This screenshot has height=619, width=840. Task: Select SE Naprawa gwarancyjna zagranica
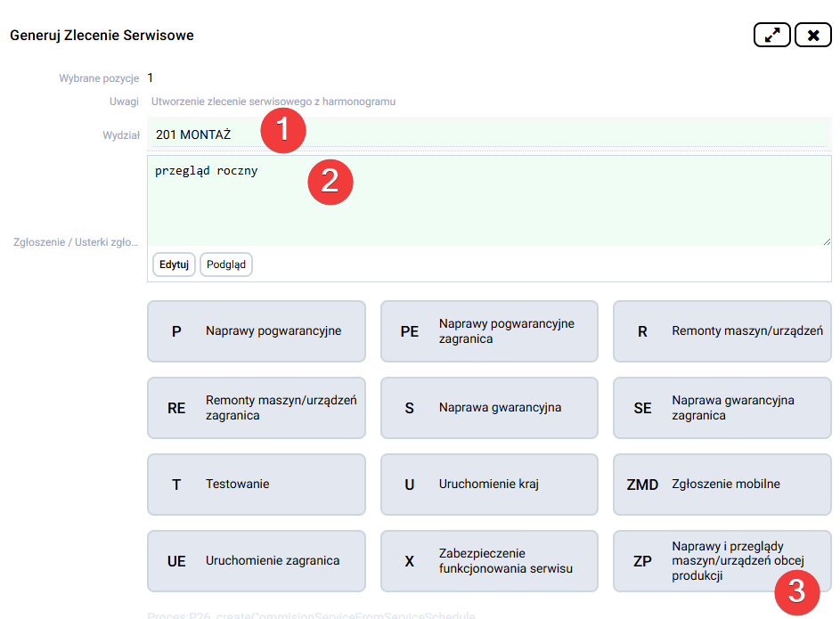point(721,408)
